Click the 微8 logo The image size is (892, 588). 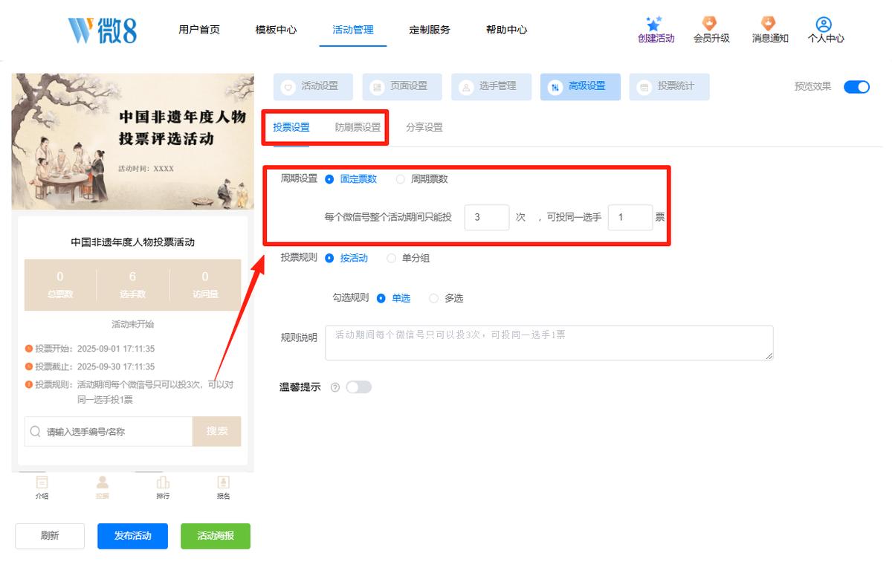click(102, 30)
